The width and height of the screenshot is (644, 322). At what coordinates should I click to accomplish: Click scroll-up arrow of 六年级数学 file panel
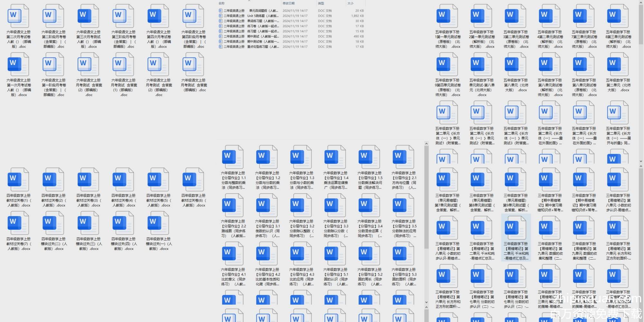(x=426, y=144)
